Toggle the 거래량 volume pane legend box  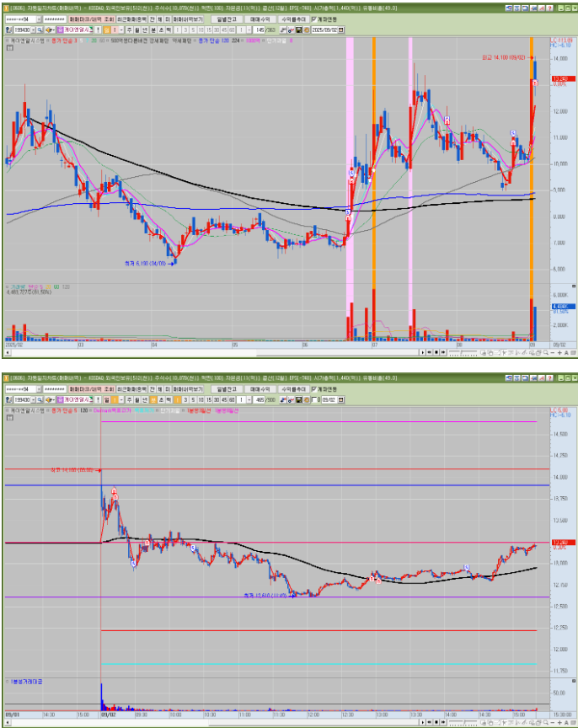click(8, 287)
